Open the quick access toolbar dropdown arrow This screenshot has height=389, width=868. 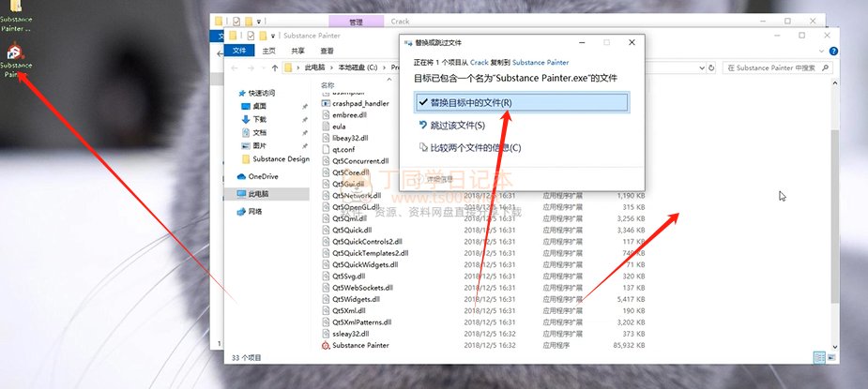273,36
